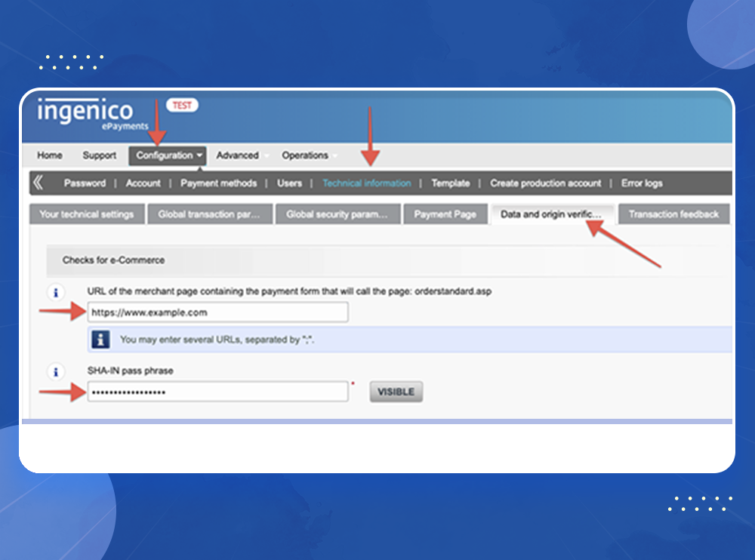Focus the SHA-IN pass phrase field
This screenshot has width=755, height=560.
[217, 392]
